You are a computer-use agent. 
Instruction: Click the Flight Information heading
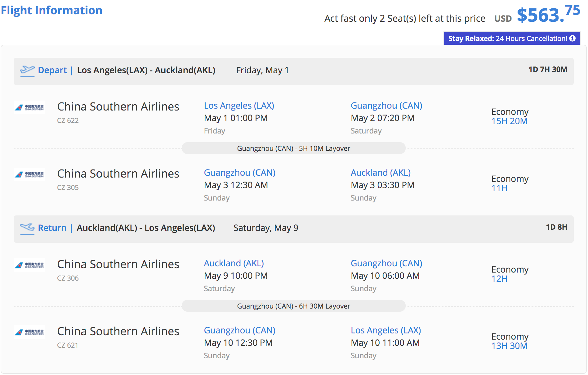tap(51, 10)
